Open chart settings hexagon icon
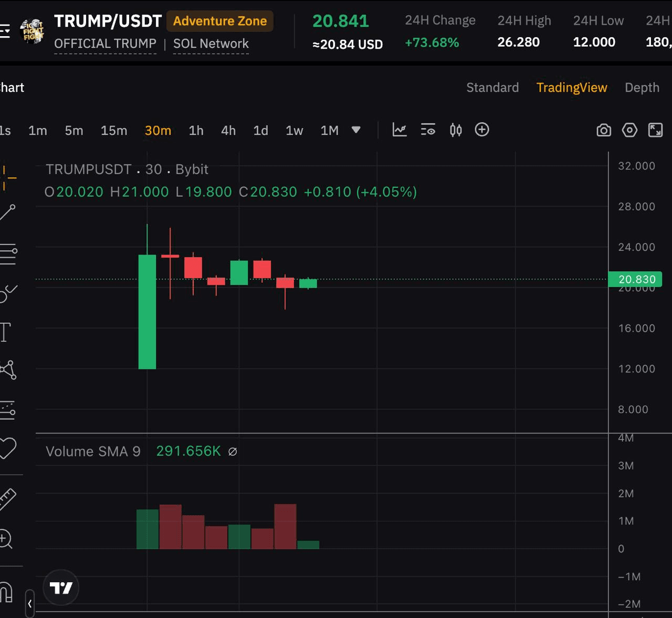672x618 pixels. coord(629,130)
